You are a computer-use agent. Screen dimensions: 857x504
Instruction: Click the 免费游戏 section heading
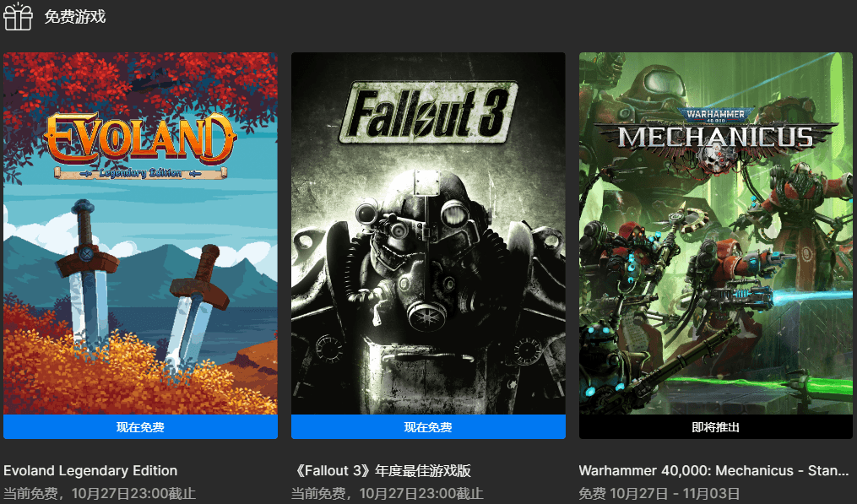75,17
